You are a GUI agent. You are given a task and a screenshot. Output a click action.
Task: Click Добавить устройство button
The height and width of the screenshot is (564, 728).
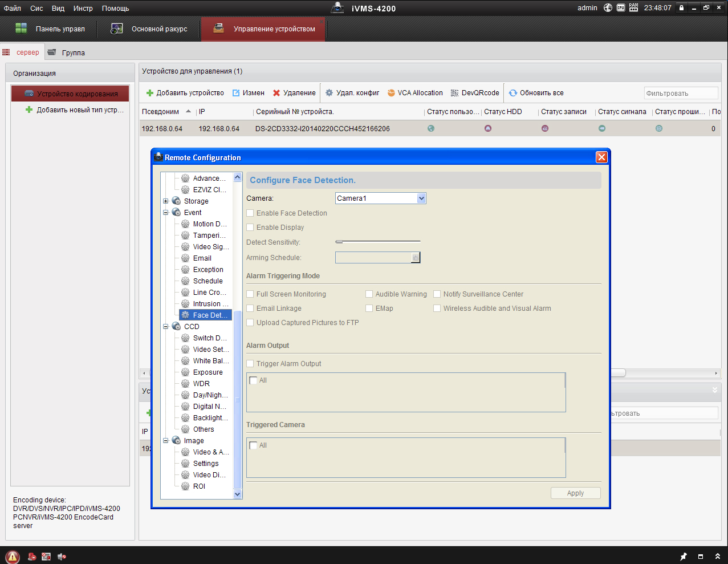coord(185,93)
